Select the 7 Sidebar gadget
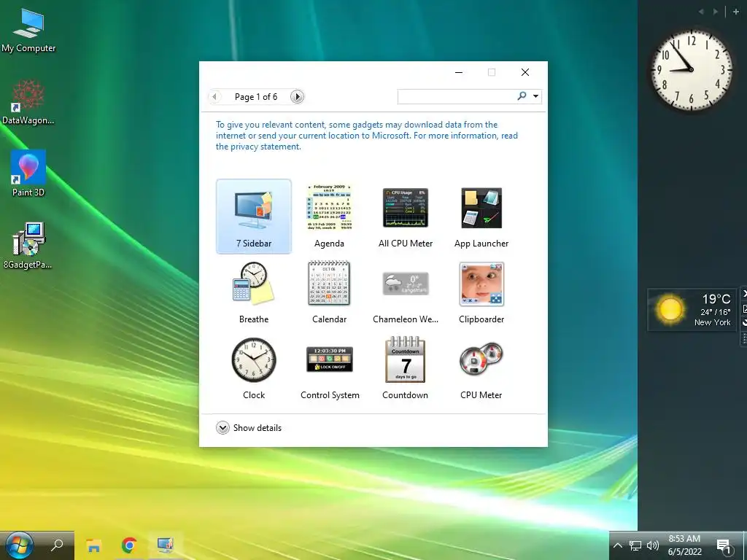The width and height of the screenshot is (747, 560). [x=253, y=216]
